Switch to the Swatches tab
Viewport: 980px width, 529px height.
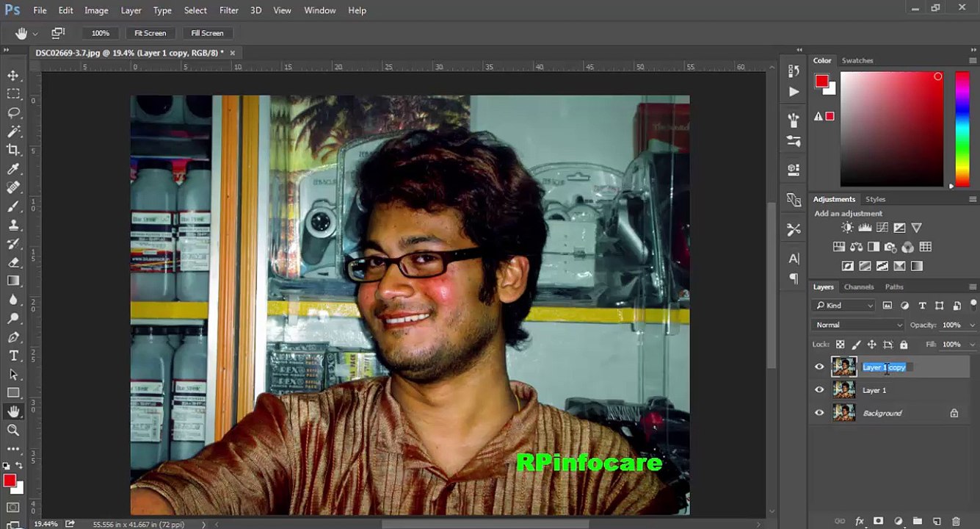click(x=857, y=60)
